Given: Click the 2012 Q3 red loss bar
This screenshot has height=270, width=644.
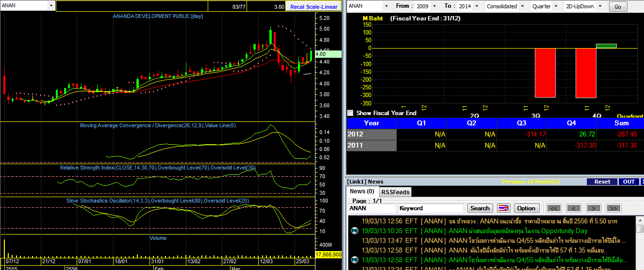Looking at the screenshot, I should tap(545, 73).
